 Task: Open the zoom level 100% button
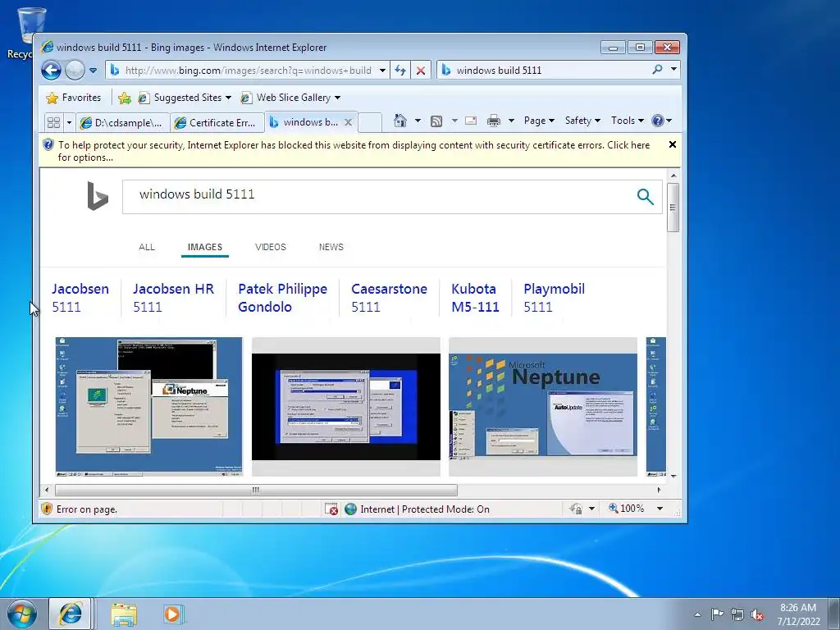[x=626, y=509]
